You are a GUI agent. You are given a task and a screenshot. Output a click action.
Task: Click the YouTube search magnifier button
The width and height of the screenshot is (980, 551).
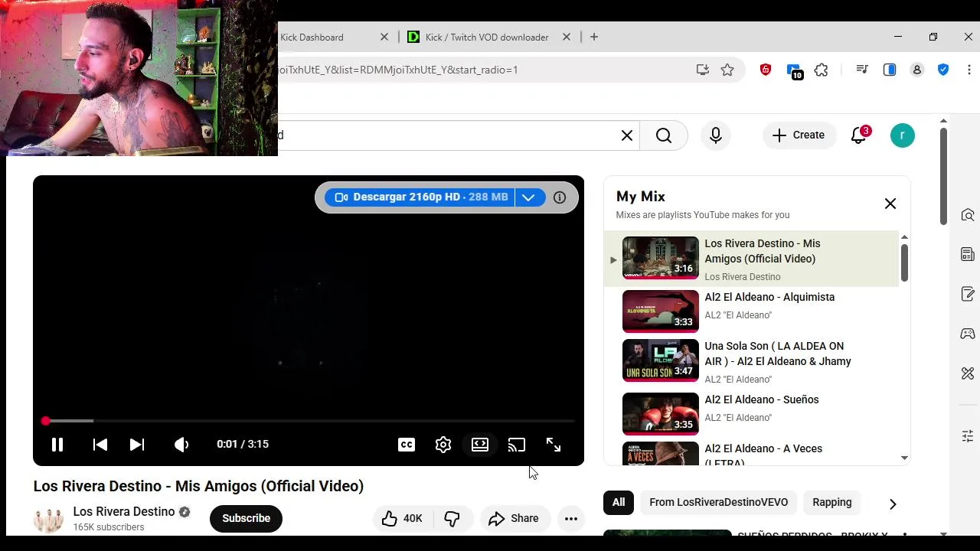664,135
